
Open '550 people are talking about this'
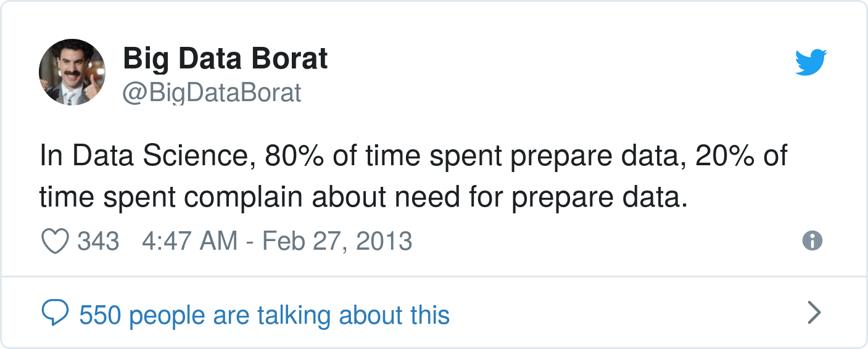(x=265, y=315)
